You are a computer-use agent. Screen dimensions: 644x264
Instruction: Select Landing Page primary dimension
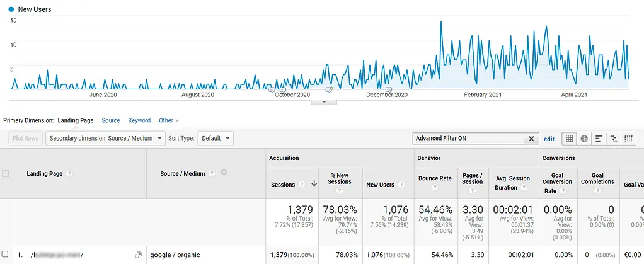[x=76, y=120]
